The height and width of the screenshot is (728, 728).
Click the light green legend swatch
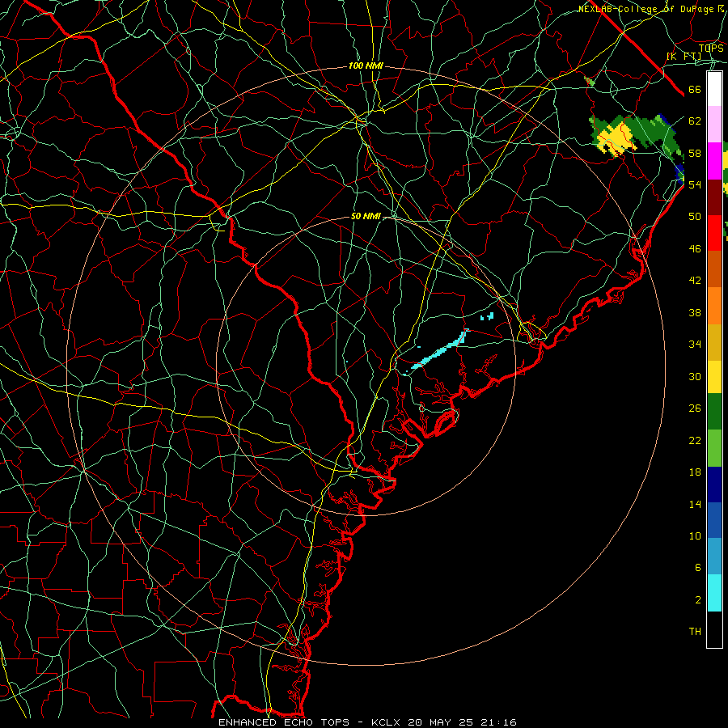click(714, 448)
